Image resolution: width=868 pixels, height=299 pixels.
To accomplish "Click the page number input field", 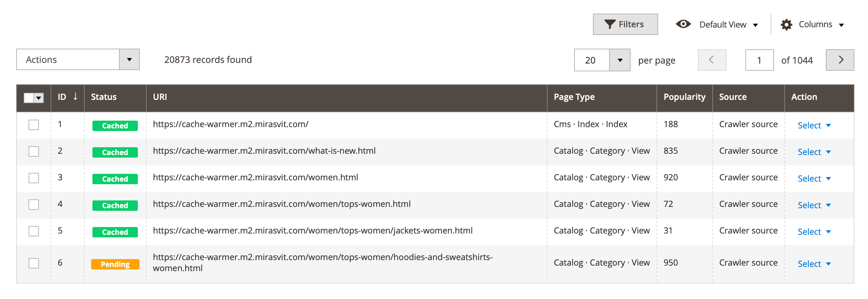I will 759,60.
